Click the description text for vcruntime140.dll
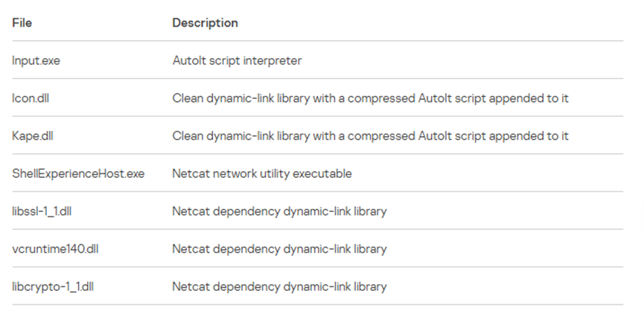The width and height of the screenshot is (644, 314). pyautogui.click(x=279, y=249)
